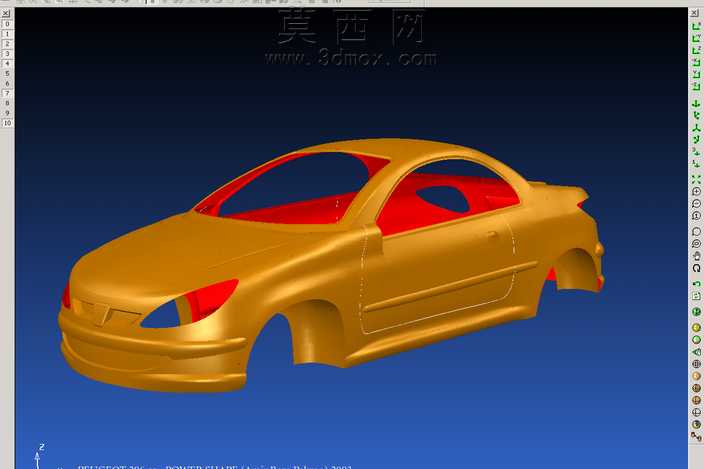Toggle level 6 button
The width and height of the screenshot is (704, 469).
pos(7,83)
